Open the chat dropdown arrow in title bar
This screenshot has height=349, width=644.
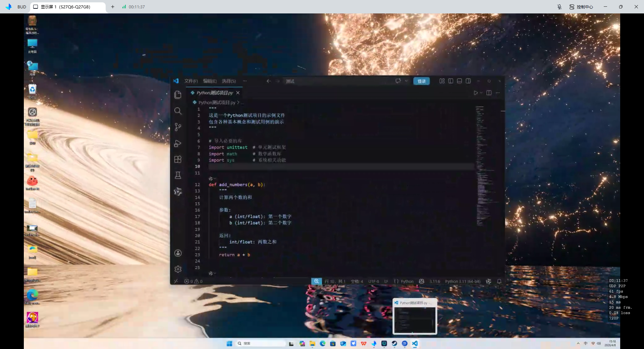(x=406, y=81)
